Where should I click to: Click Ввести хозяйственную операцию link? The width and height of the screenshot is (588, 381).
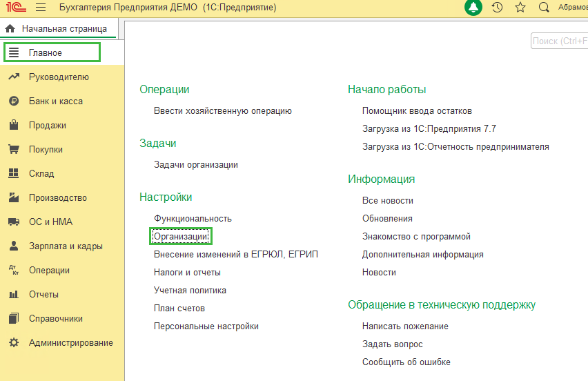pos(223,111)
